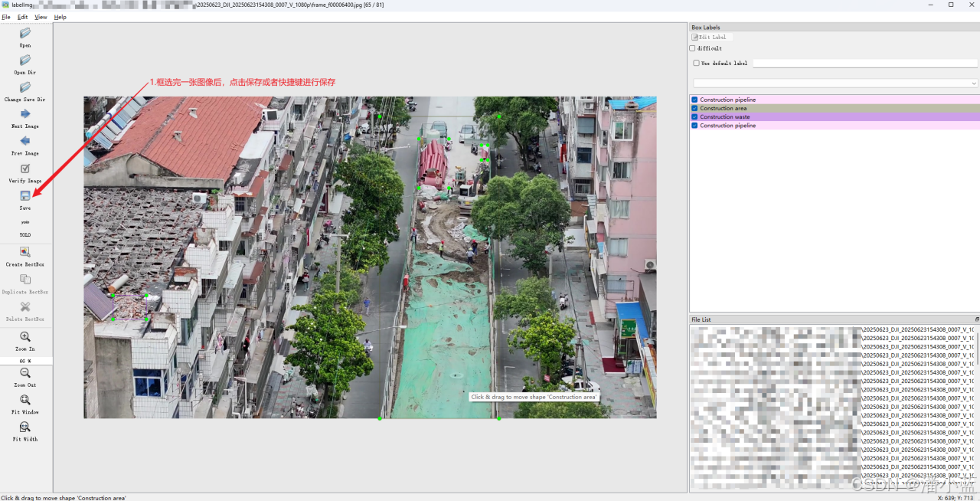This screenshot has width=980, height=501.
Task: Apply the Fit Width tool
Action: (x=25, y=431)
